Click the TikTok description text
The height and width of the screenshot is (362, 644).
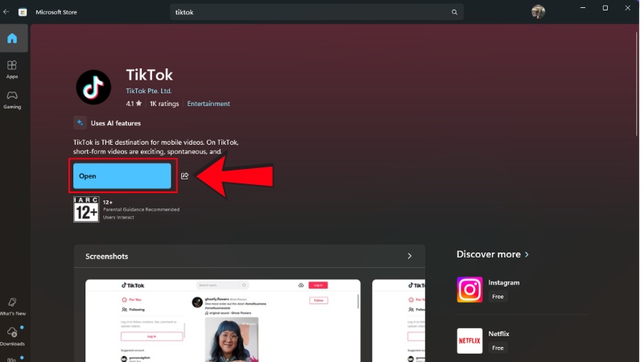coord(156,147)
